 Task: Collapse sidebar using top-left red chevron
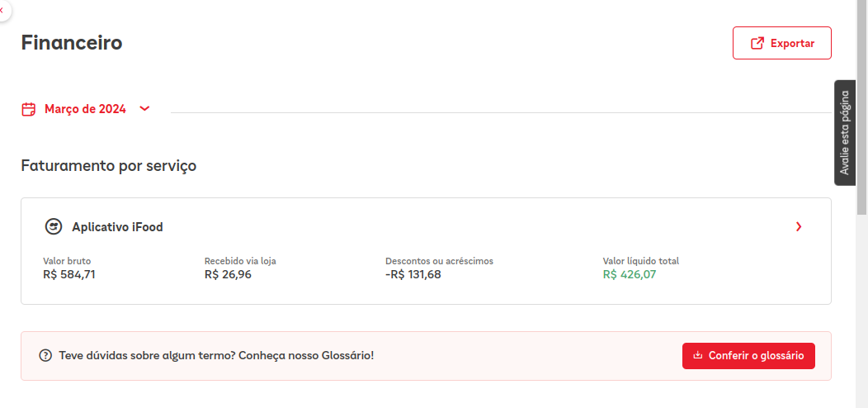point(2,8)
